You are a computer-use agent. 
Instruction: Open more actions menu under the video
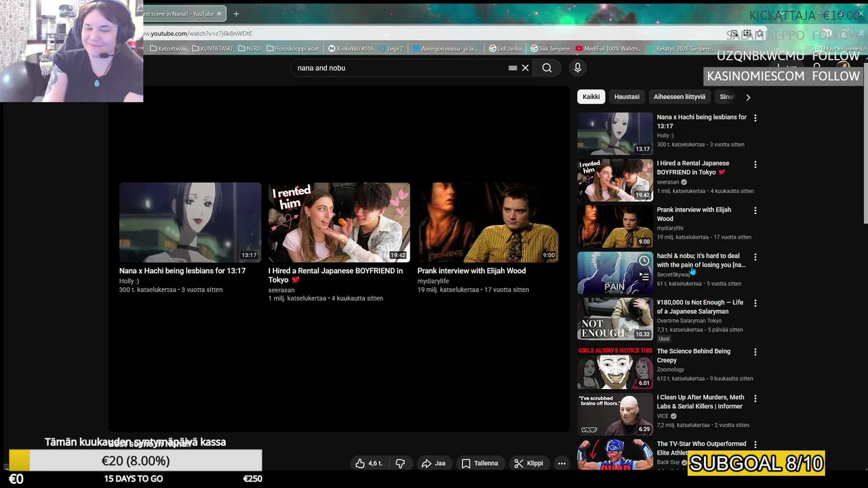[x=561, y=464]
